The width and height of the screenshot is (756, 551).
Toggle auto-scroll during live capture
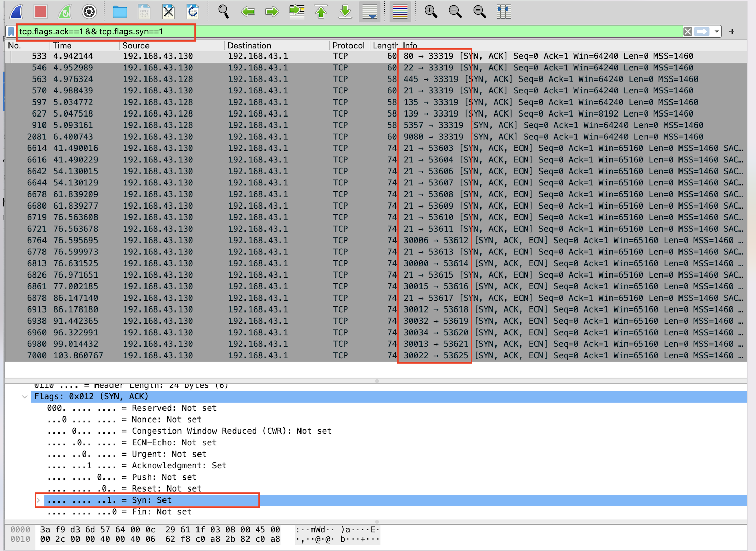pyautogui.click(x=370, y=12)
